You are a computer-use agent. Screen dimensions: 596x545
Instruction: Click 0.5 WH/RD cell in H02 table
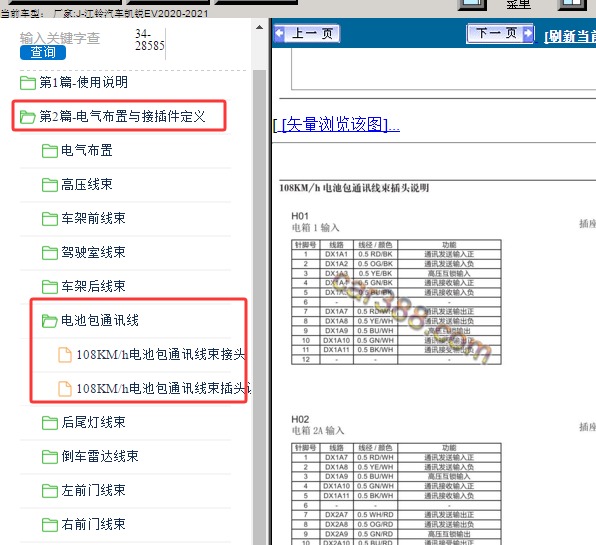(376, 515)
